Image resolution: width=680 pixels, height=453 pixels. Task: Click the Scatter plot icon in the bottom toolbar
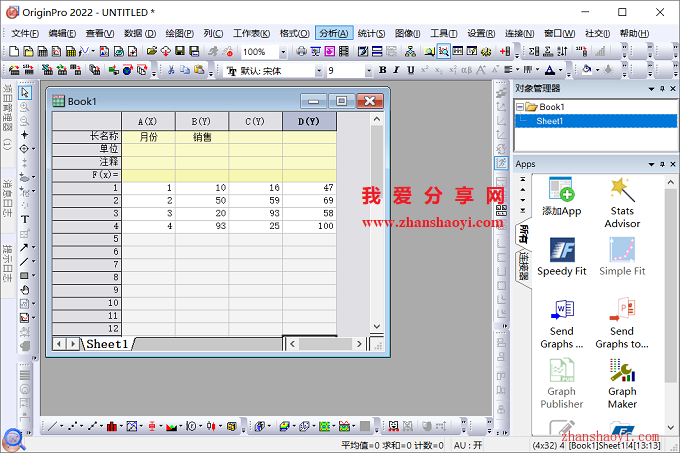(72, 427)
